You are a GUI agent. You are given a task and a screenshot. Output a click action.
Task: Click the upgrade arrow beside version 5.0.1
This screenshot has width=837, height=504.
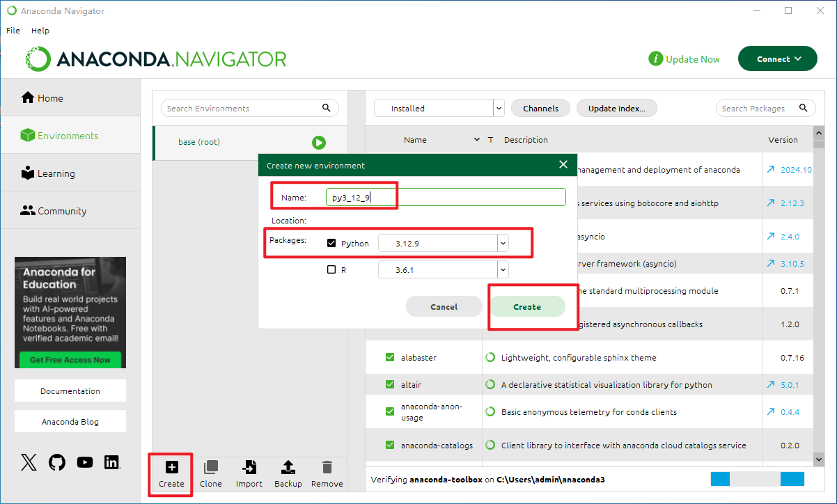771,384
